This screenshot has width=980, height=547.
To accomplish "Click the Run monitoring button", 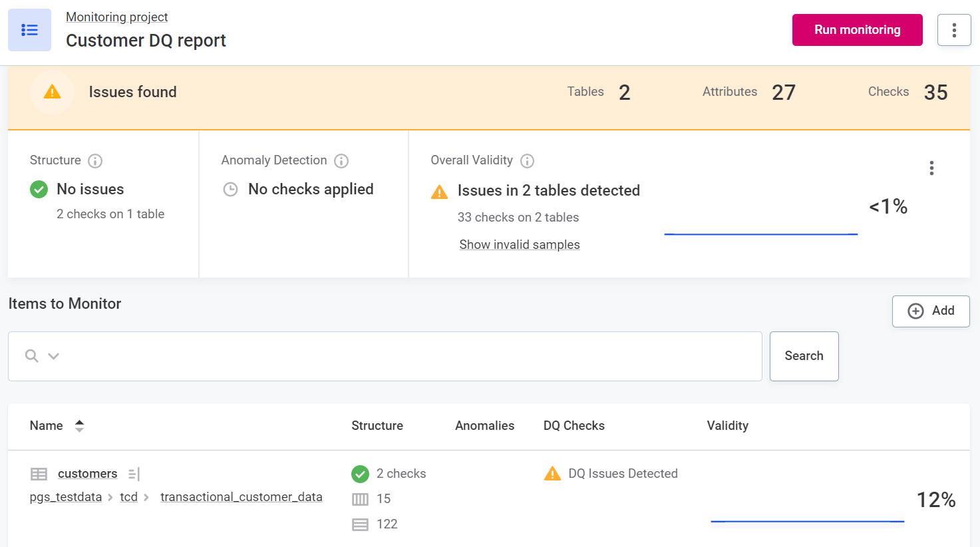I will 857,30.
